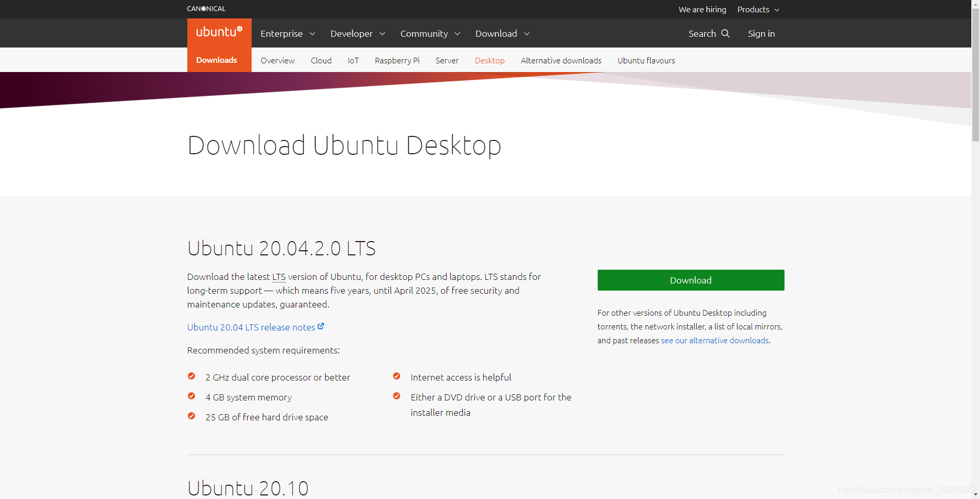Go to the Raspberry Pi tab

[x=397, y=60]
